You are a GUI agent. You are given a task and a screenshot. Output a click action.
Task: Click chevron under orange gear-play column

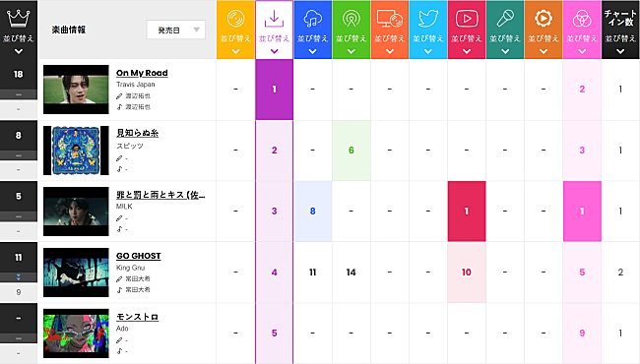point(544,51)
